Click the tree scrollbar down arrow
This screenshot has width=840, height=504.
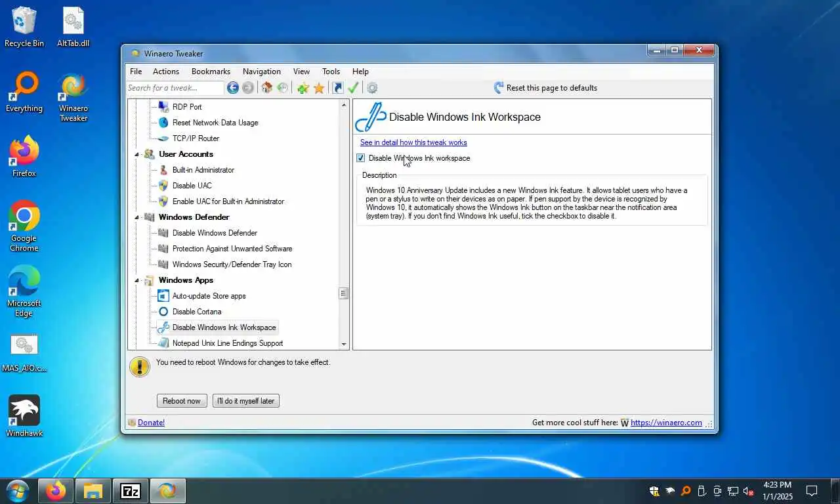coord(344,344)
